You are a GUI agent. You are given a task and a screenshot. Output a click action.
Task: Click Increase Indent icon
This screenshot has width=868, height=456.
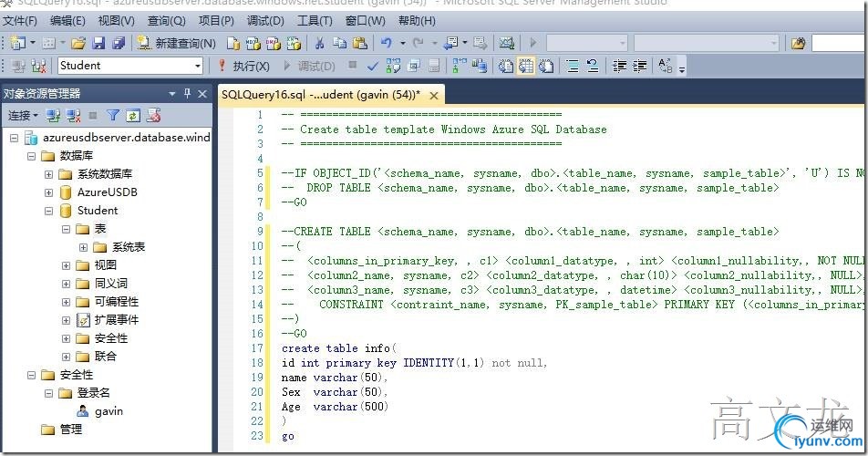coord(639,67)
